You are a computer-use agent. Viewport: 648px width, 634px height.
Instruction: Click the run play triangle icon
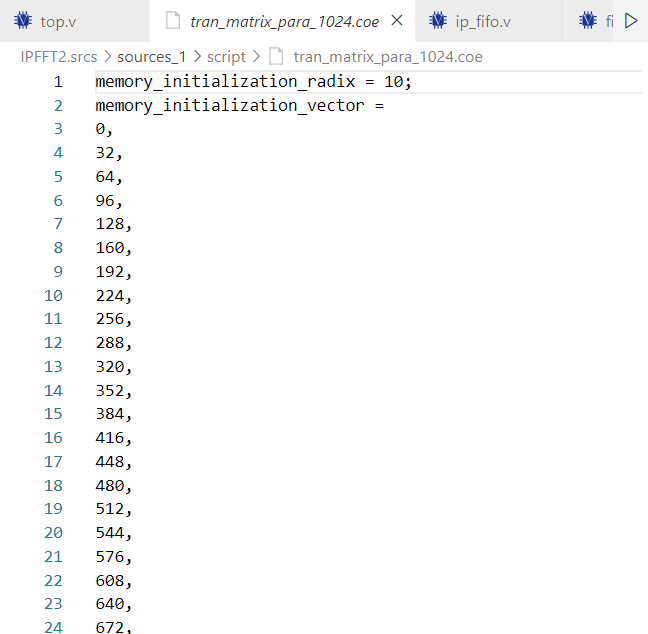(631, 21)
